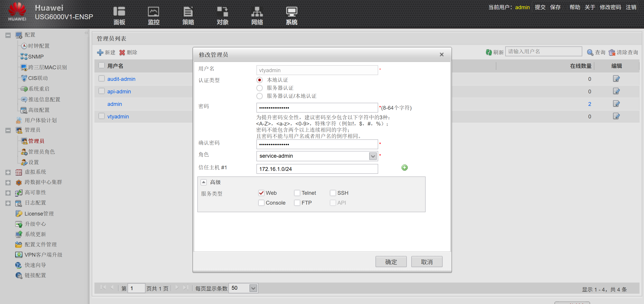Collapse the 高级 advanced section

[x=203, y=182]
